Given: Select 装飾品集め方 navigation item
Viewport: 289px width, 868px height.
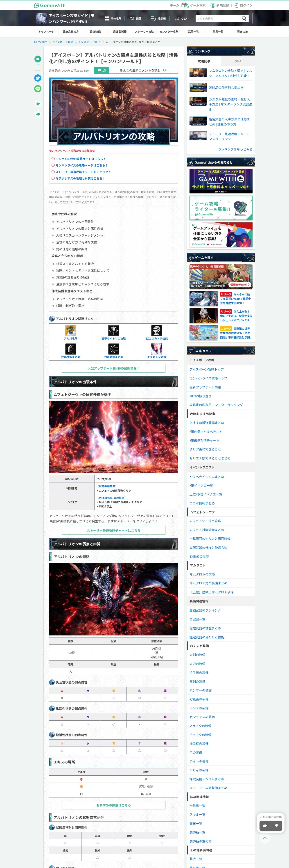Looking at the screenshot, I should (71, 32).
